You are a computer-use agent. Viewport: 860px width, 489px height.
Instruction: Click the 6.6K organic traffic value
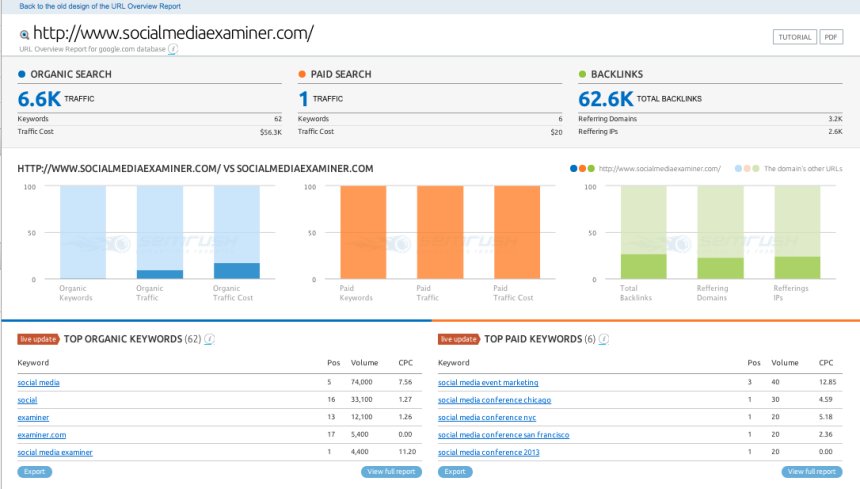point(39,99)
